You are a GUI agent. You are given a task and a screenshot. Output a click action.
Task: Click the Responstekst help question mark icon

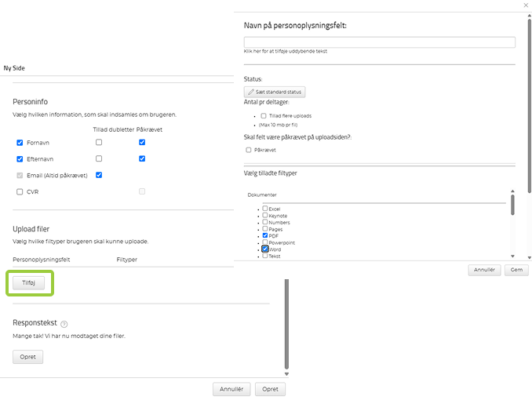64,324
